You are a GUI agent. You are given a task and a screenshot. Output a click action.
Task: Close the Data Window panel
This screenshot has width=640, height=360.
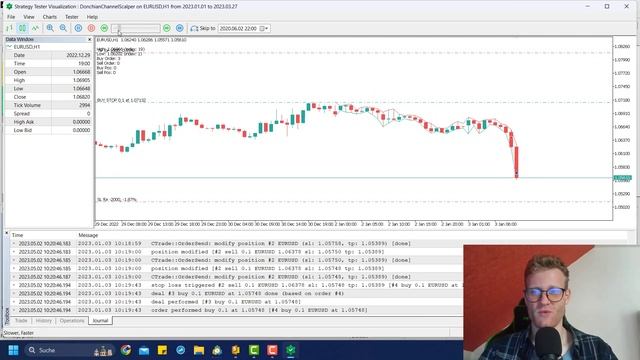pyautogui.click(x=89, y=40)
